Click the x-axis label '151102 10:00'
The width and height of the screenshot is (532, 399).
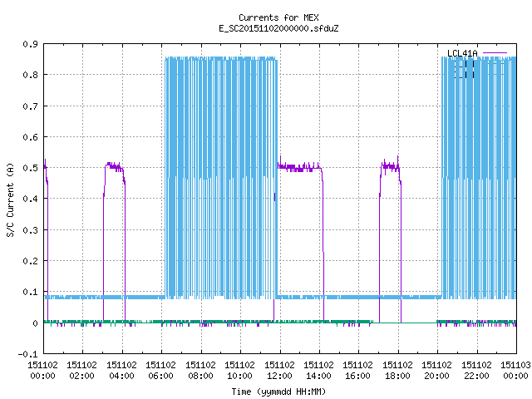tap(239, 371)
